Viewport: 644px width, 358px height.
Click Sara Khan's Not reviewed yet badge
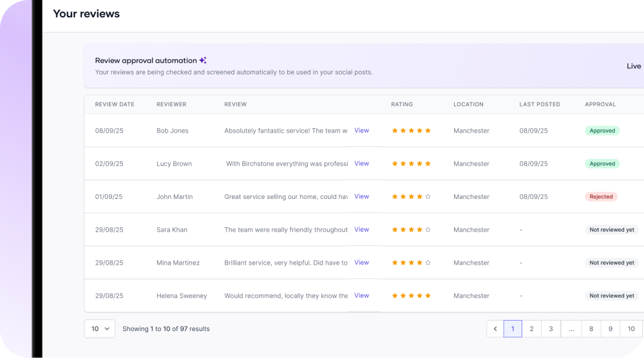point(611,230)
